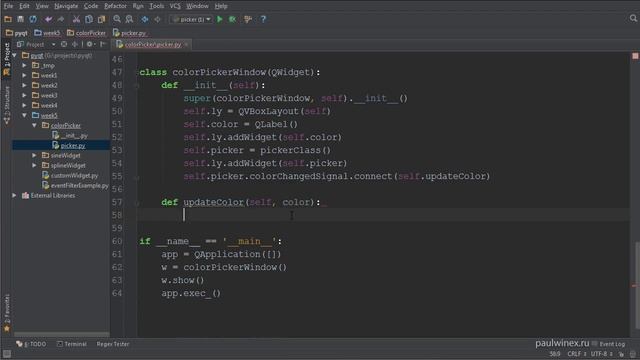Viewport: 640px width, 360px height.
Task: Click the red error stripe indicator
Action: tap(635, 56)
